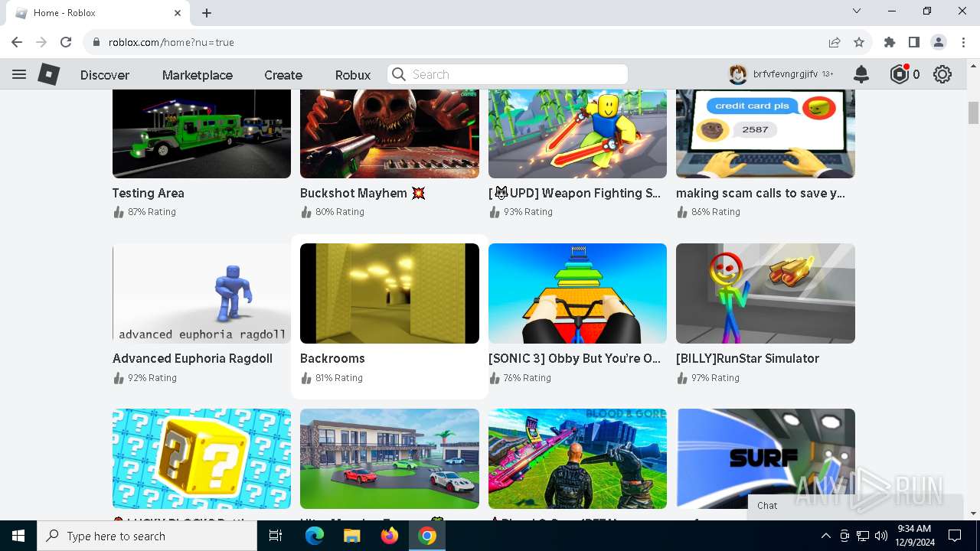The image size is (980, 551).
Task: Open the Buckshot Mayhem thumbnail
Action: [390, 134]
